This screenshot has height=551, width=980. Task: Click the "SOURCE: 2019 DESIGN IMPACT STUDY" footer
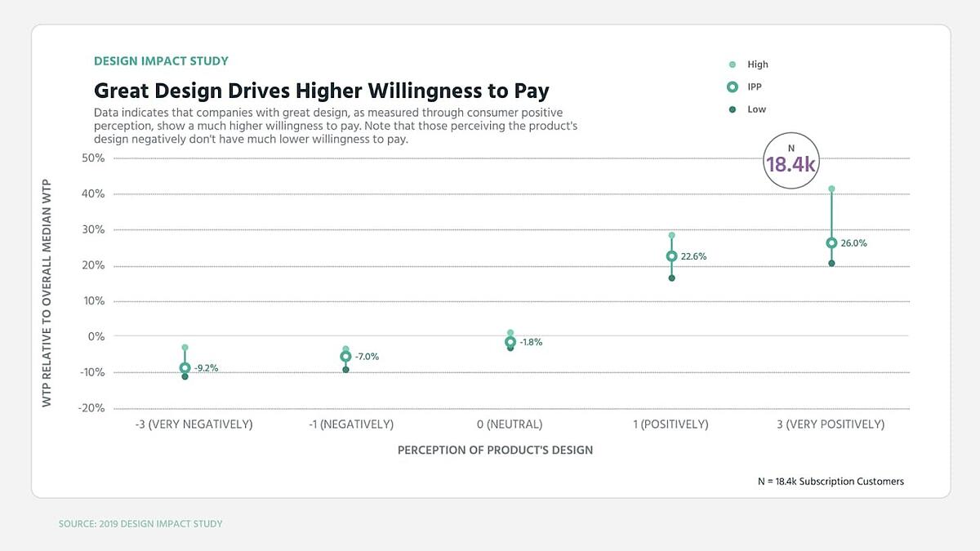point(140,524)
